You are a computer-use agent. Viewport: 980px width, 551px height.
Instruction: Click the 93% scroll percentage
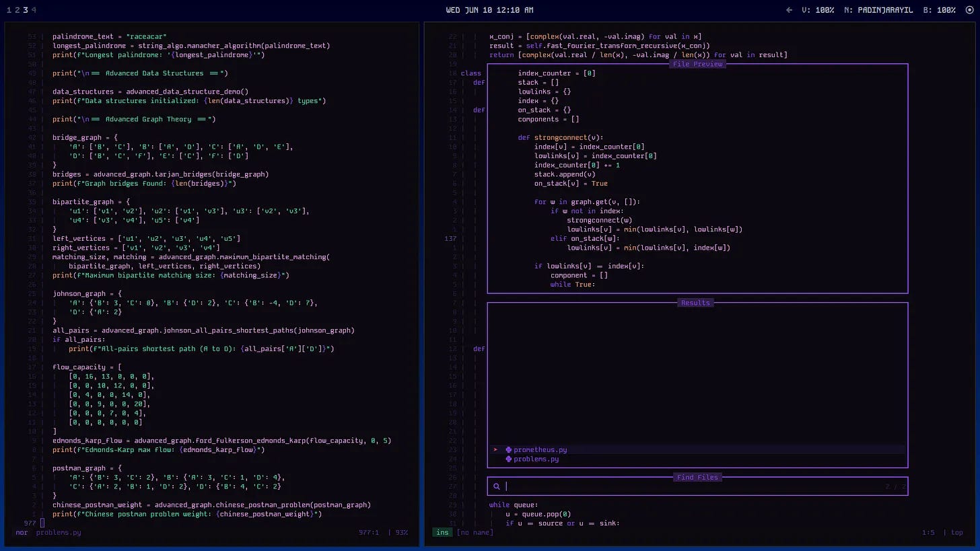[x=401, y=532]
